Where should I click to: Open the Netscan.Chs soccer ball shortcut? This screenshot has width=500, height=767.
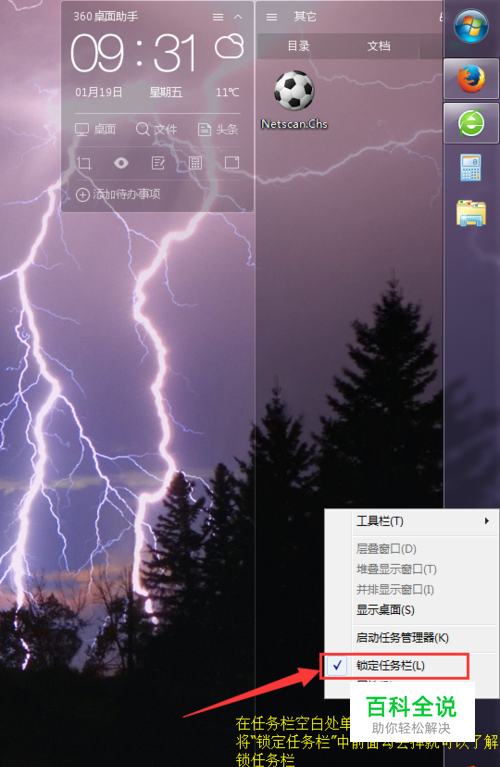(294, 100)
